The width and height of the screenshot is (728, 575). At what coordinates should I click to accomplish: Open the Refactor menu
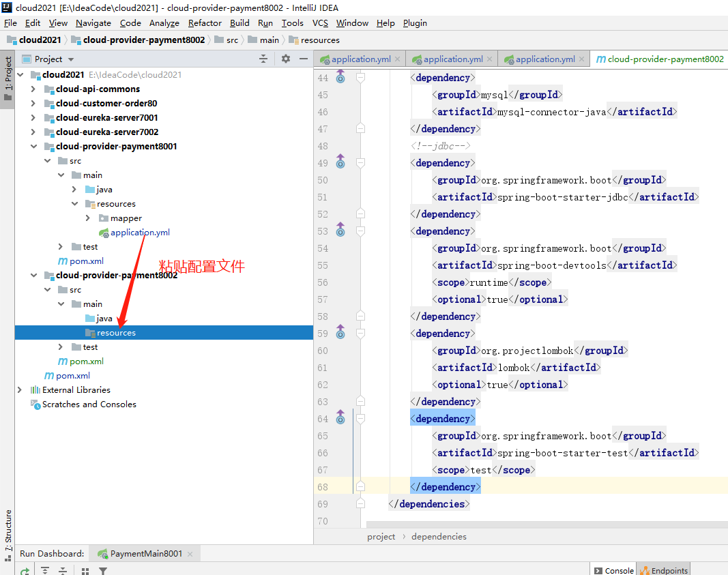(x=205, y=23)
